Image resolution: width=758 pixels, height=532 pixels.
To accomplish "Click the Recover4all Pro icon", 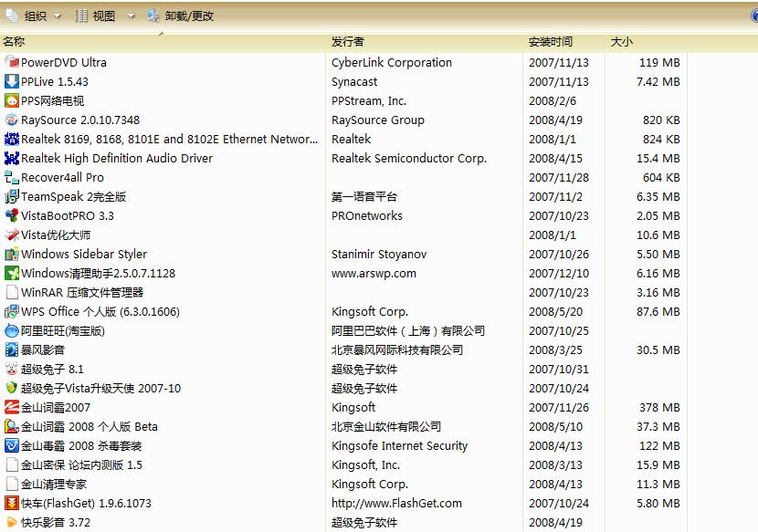I will (12, 177).
